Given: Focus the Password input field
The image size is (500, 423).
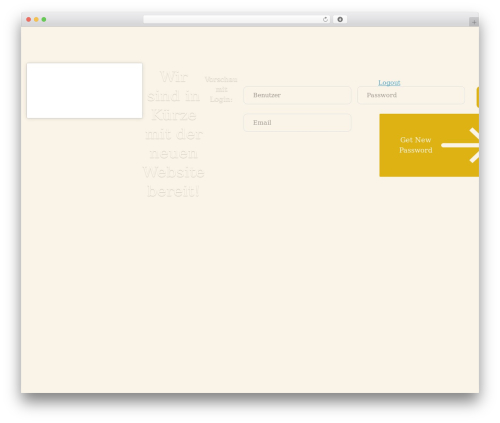Looking at the screenshot, I should (411, 95).
